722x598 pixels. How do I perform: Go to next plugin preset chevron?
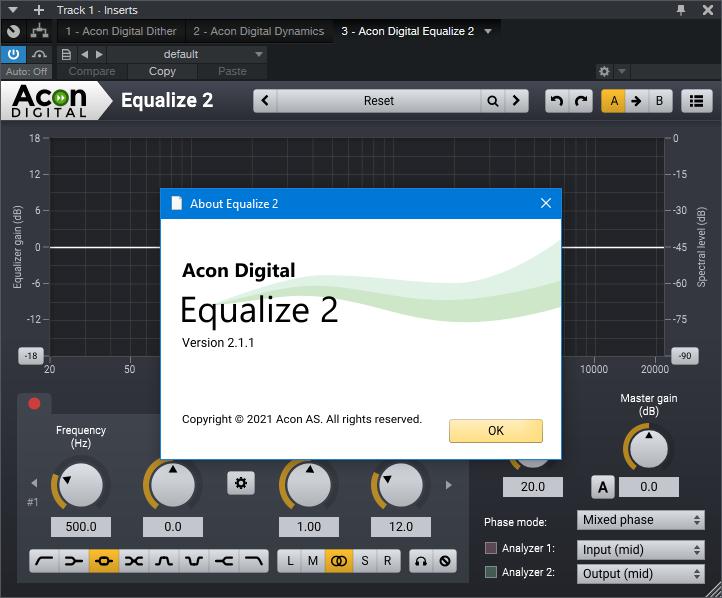pyautogui.click(x=516, y=101)
